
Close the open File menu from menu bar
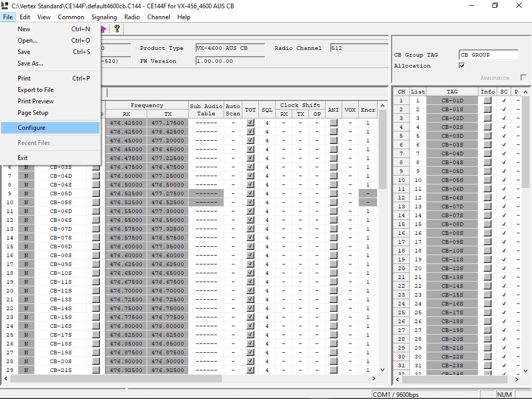tap(8, 17)
